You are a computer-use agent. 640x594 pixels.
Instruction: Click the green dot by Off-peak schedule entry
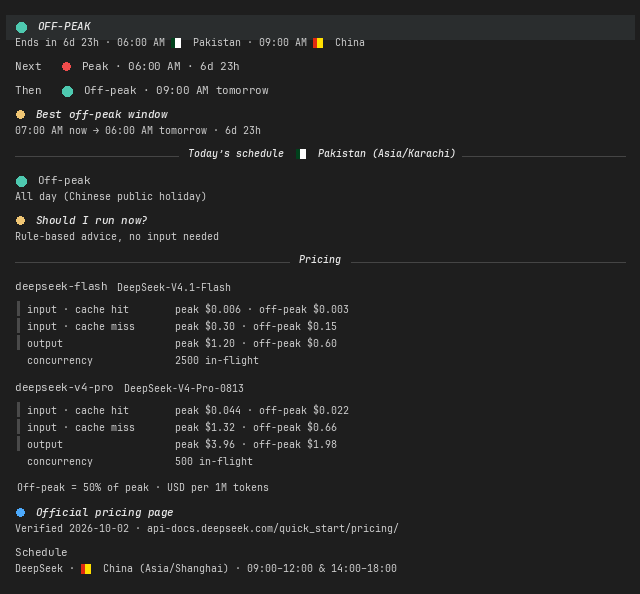(x=22, y=181)
